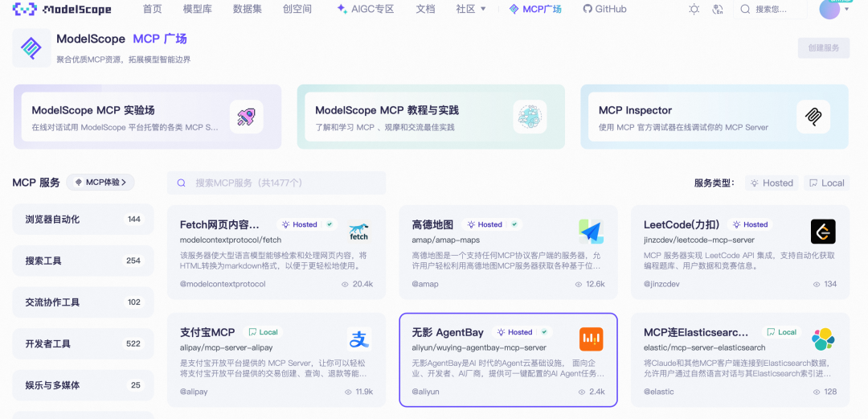Open 文档 navigation item
This screenshot has width=868, height=419.
point(425,10)
